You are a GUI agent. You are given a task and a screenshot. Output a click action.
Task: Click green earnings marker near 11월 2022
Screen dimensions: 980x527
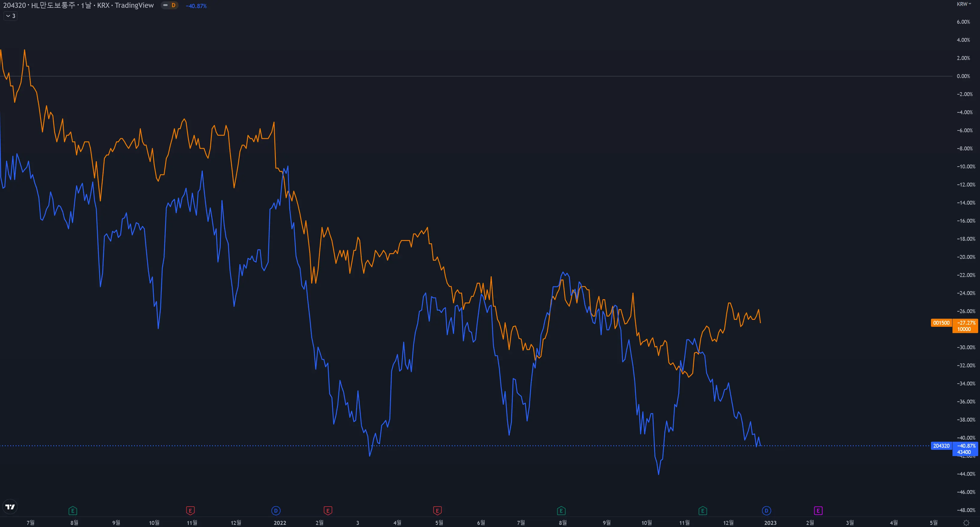pyautogui.click(x=703, y=511)
